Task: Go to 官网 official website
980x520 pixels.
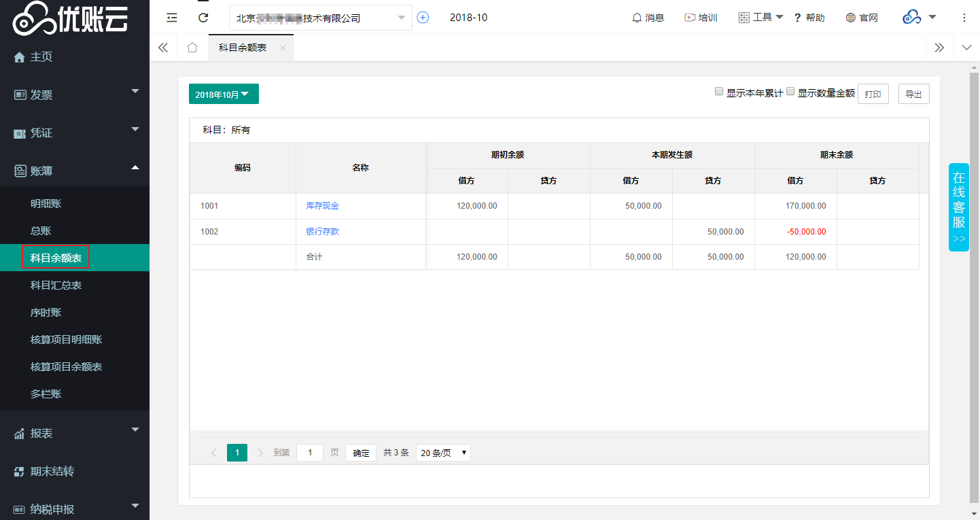Action: pos(862,18)
